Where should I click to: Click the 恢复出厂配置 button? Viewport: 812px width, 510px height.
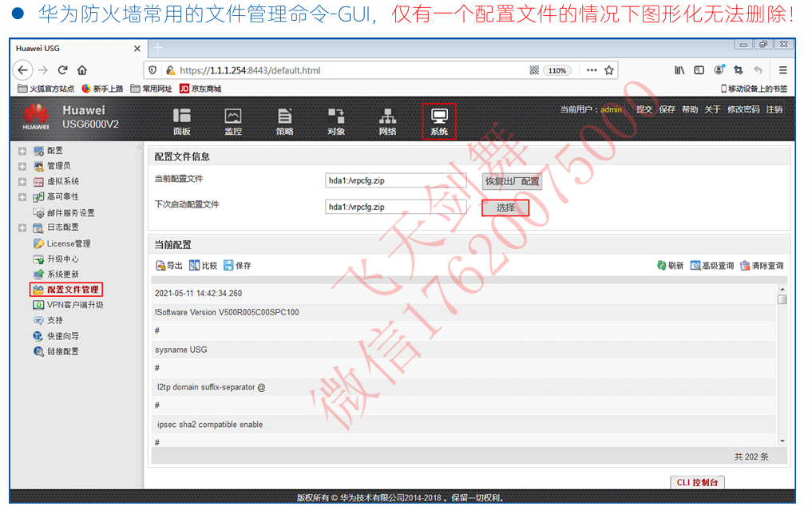tap(512, 182)
